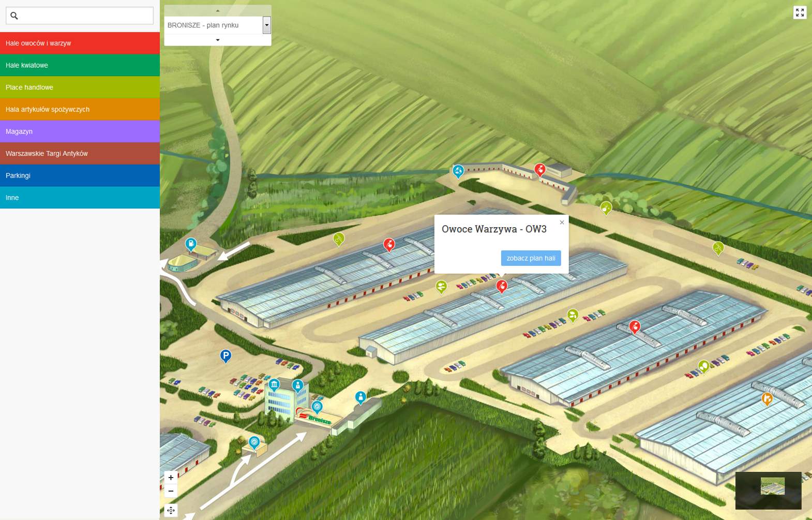Select Warszawskie Targi Antyków category
Image resolution: width=812 pixels, height=520 pixels.
pos(80,154)
